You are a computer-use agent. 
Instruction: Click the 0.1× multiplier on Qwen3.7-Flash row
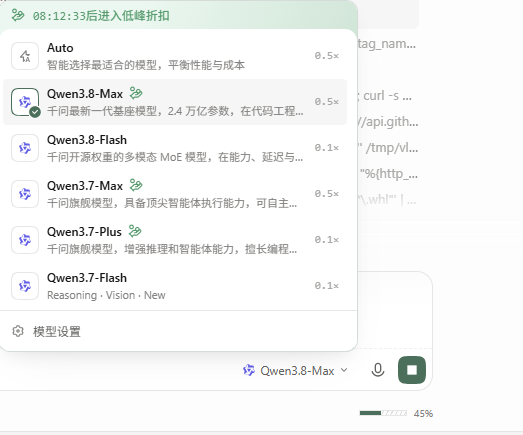pos(327,286)
